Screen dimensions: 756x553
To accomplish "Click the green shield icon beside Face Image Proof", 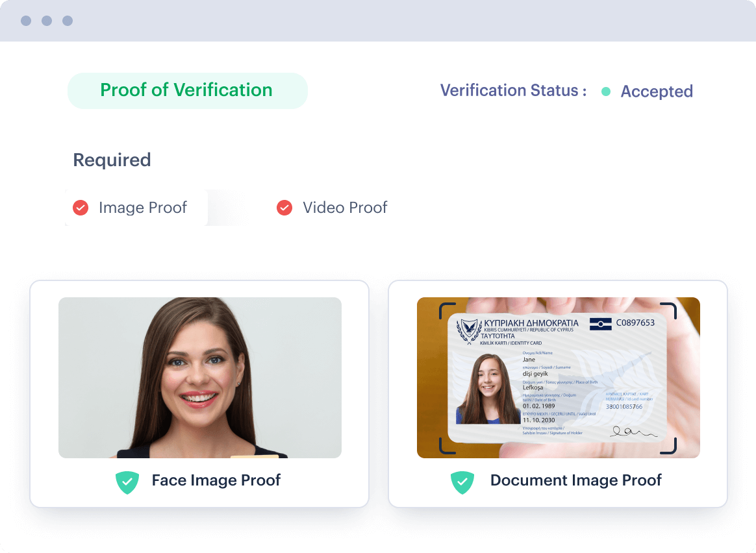I will coord(127,482).
